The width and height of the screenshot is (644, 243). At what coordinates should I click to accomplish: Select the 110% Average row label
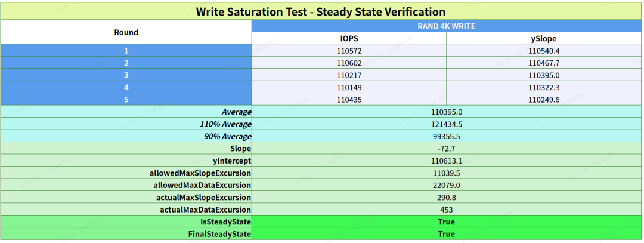(x=225, y=124)
